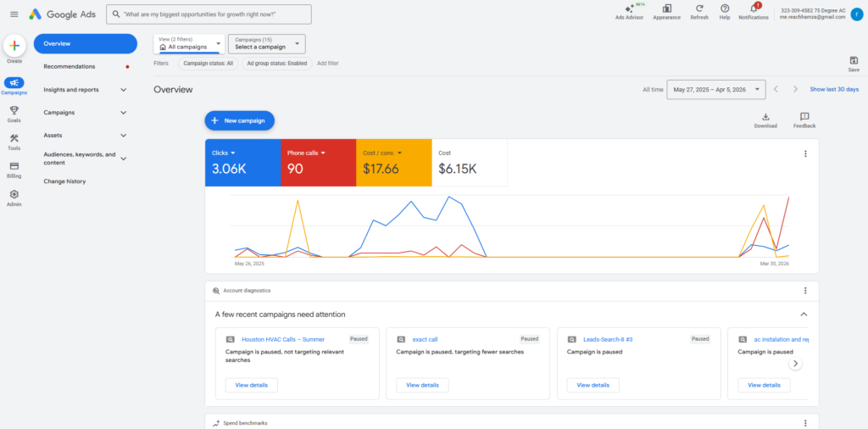Expand Assets sidebar section
The width and height of the screenshot is (868, 429).
124,135
